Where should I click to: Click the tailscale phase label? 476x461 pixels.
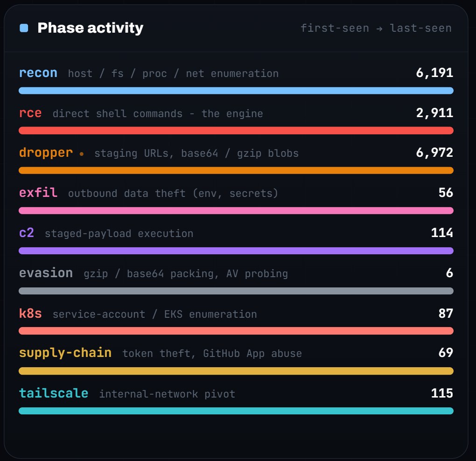54,393
